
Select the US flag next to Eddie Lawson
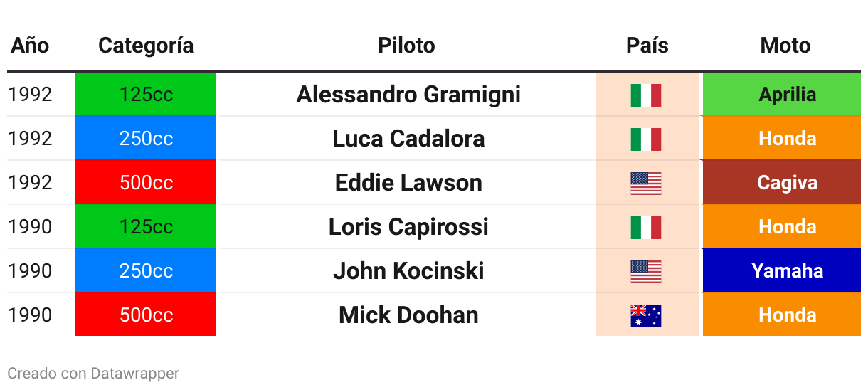point(646,183)
